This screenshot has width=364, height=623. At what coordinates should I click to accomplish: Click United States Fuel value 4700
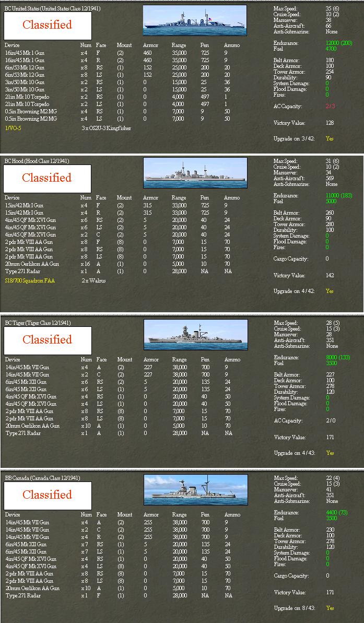[331, 49]
